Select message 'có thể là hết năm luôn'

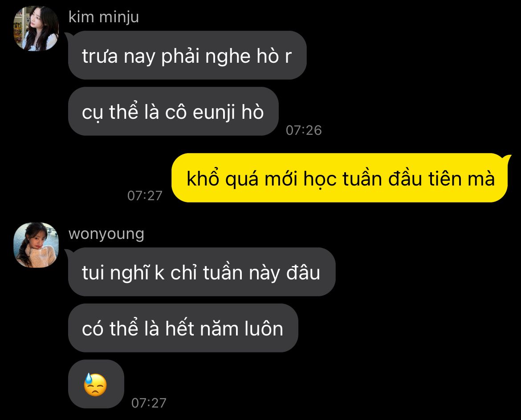pyautogui.click(x=183, y=328)
